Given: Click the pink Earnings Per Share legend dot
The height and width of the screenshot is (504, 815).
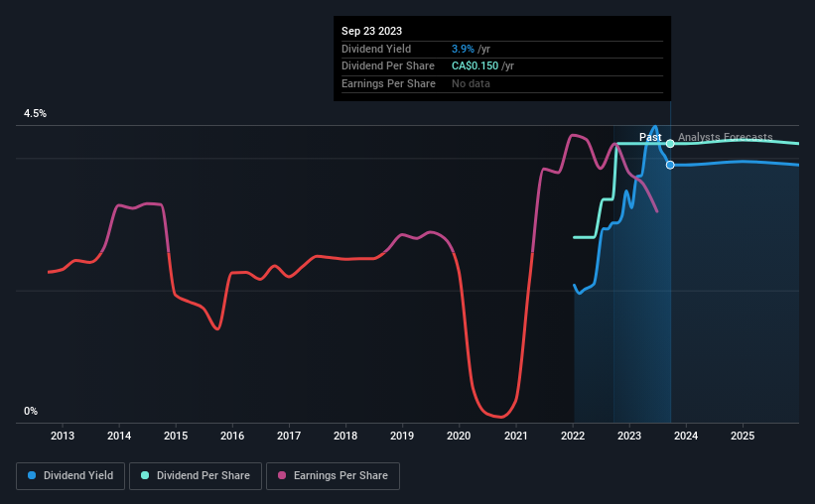Looking at the screenshot, I should click(x=282, y=475).
